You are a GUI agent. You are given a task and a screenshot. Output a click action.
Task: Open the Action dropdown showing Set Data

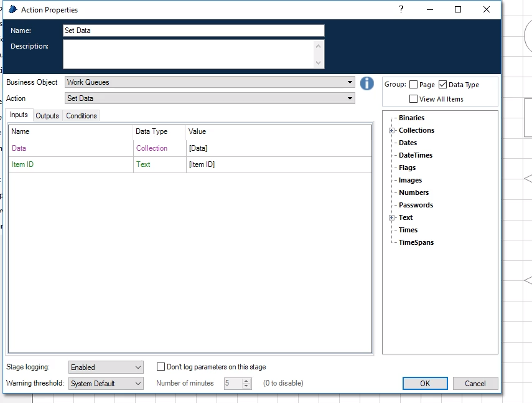click(x=210, y=98)
